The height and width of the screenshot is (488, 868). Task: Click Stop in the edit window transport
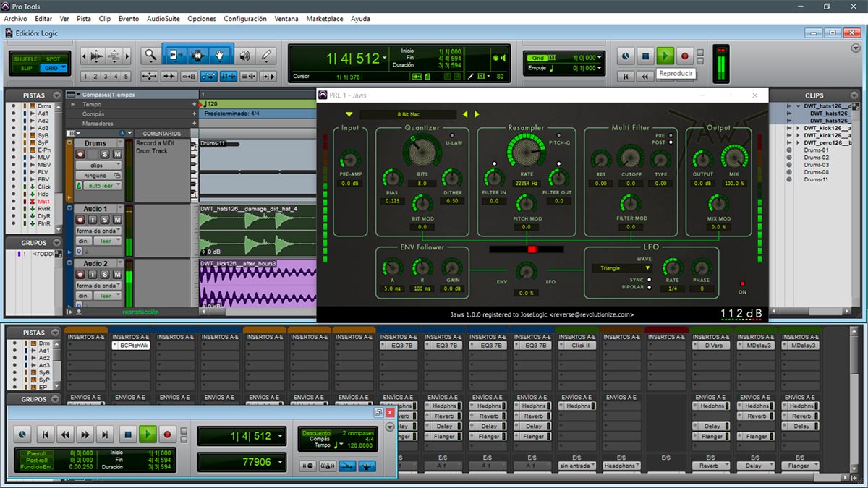pyautogui.click(x=646, y=55)
